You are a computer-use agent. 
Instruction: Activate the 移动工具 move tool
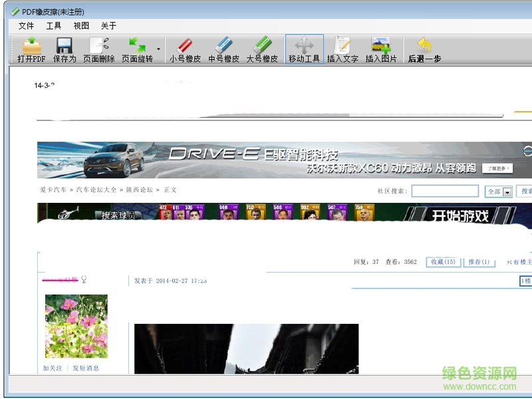coord(303,48)
